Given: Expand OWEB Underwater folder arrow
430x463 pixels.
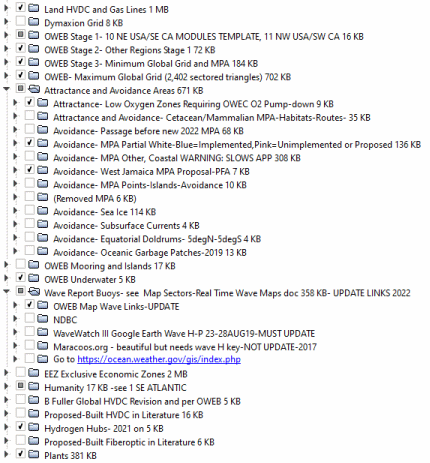Looking at the screenshot, I should pyautogui.click(x=6, y=278).
